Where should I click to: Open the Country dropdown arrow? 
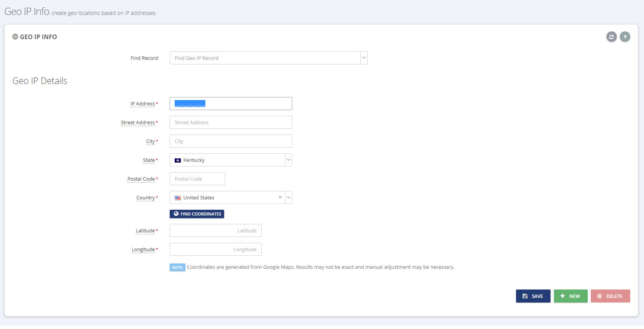point(288,197)
